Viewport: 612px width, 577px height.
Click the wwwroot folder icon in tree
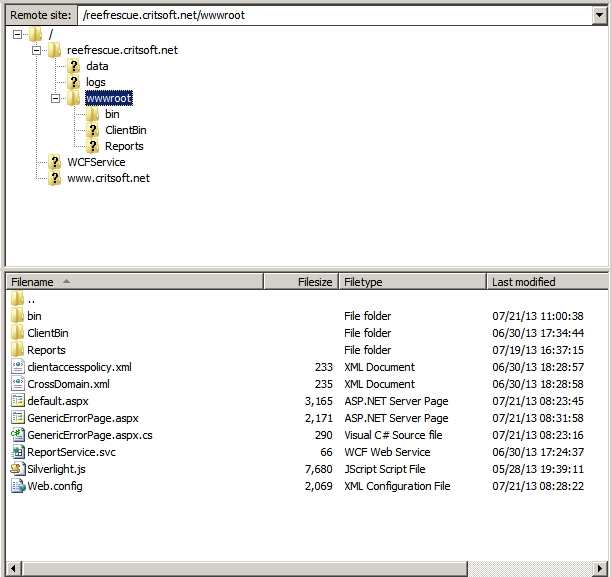[73, 98]
